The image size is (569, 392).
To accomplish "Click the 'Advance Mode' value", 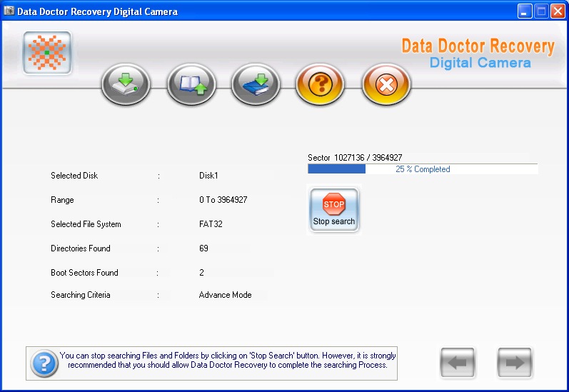I will pos(225,295).
